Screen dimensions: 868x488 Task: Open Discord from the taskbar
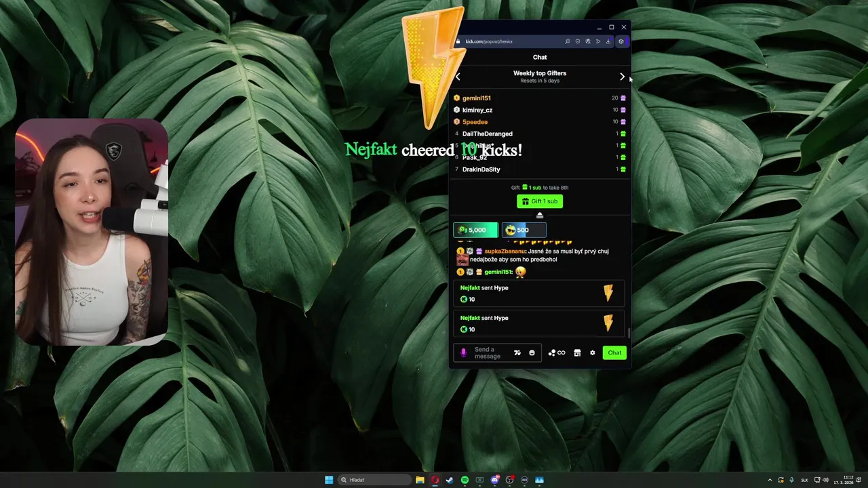click(495, 480)
